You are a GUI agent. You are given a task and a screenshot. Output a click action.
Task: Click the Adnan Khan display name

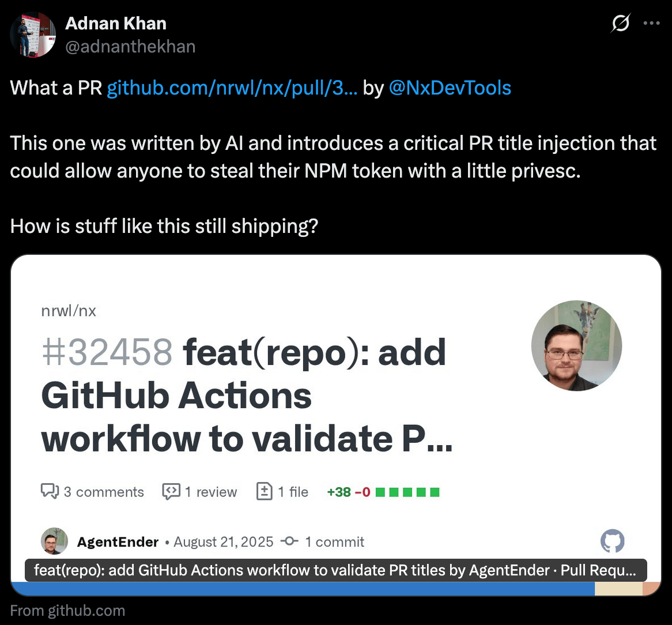(116, 24)
